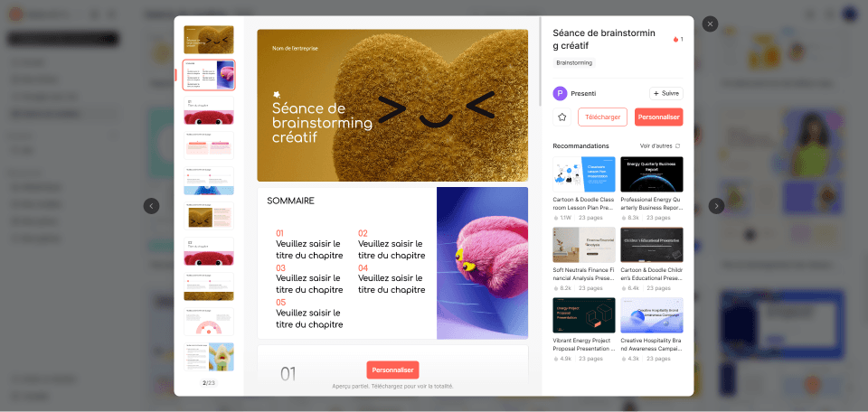Click the 'SOMMAIRE' heading on the slide preview
The width and height of the screenshot is (868, 412).
pyautogui.click(x=290, y=201)
